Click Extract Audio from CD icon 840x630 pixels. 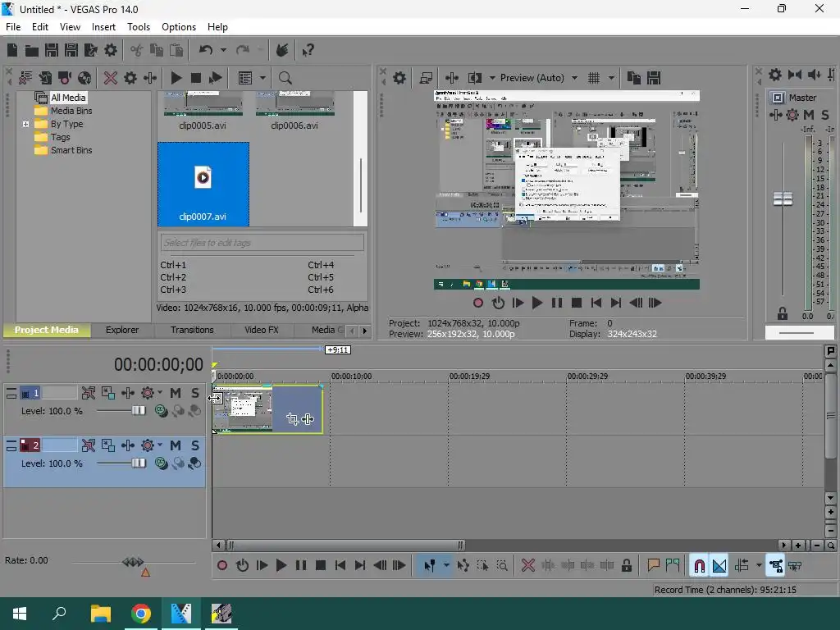pyautogui.click(x=84, y=78)
